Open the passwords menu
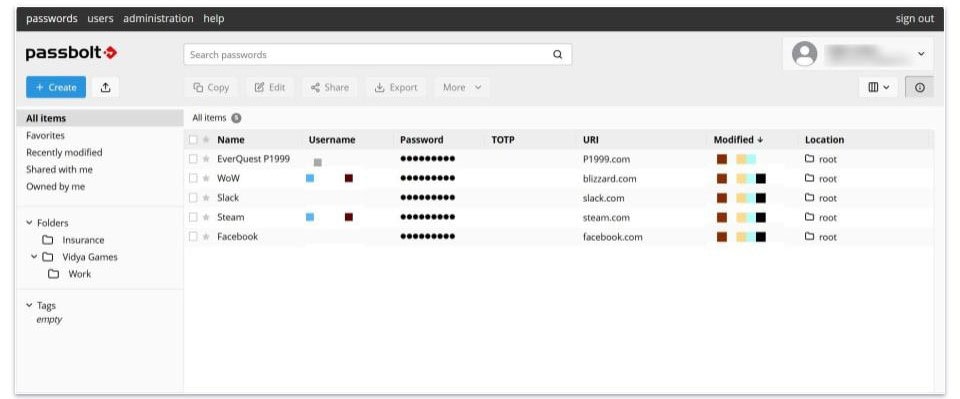 52,18
